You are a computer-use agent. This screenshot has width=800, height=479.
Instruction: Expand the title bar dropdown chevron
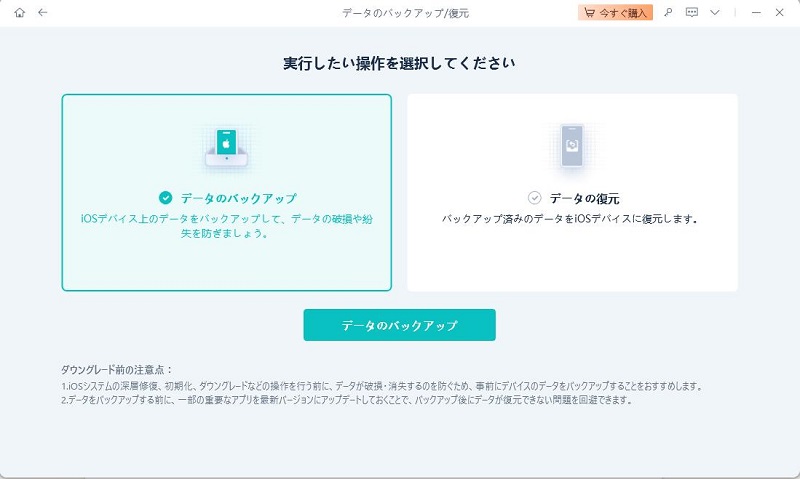(x=715, y=13)
